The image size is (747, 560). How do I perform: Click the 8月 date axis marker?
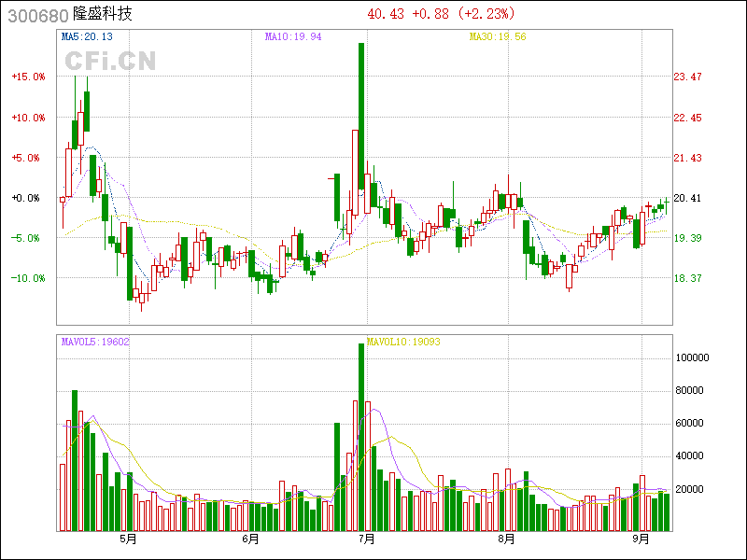(x=506, y=539)
